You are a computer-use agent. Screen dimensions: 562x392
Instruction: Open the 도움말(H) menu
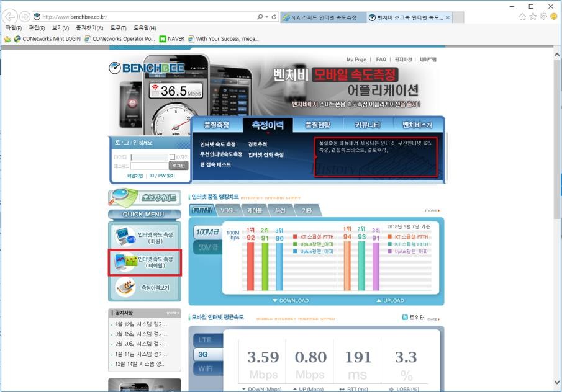pyautogui.click(x=145, y=28)
